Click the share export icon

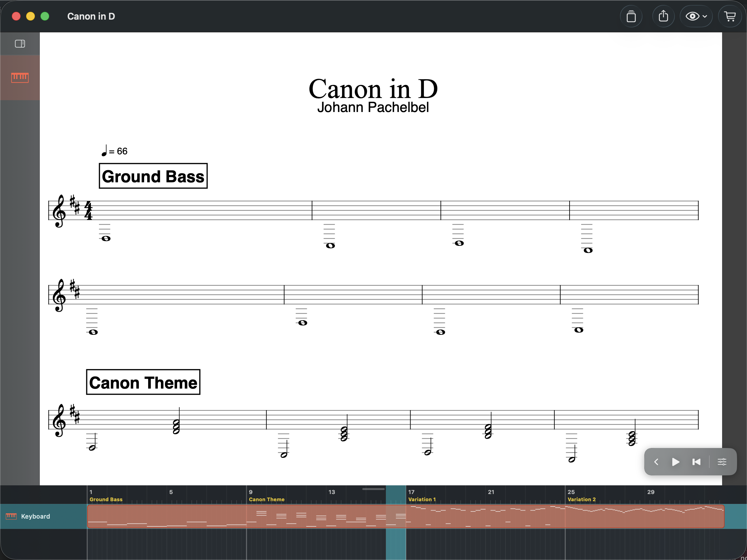(663, 16)
